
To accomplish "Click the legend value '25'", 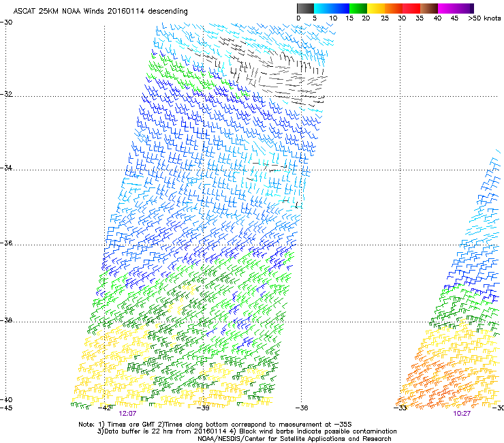I will pos(384,18).
